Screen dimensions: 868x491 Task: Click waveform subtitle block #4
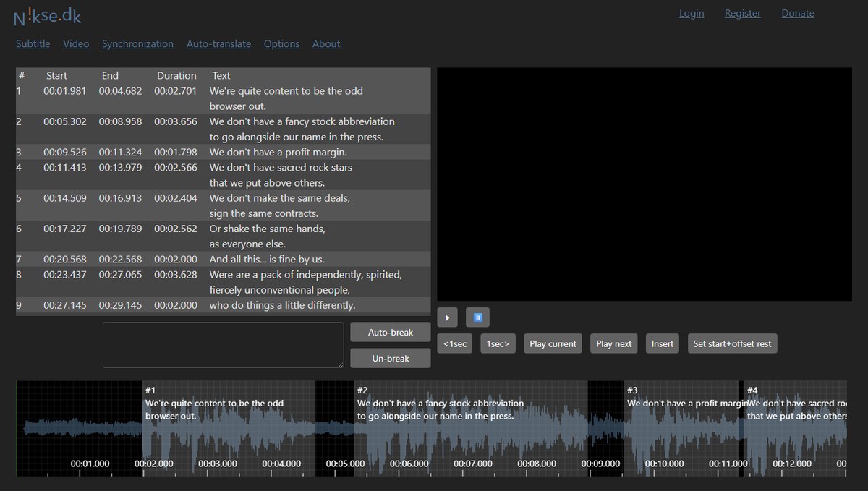[796, 428]
